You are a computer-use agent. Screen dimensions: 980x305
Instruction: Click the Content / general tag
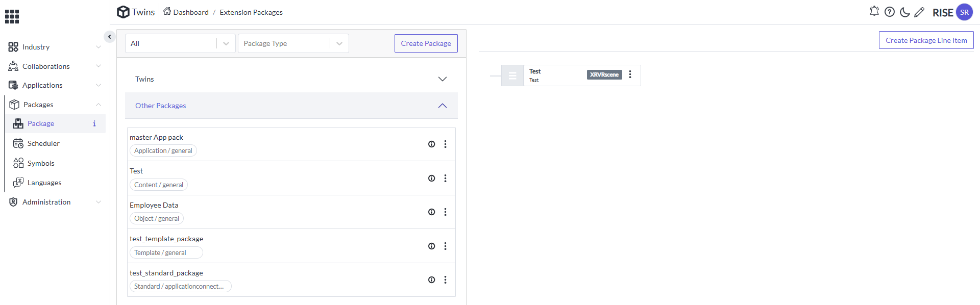pyautogui.click(x=159, y=185)
